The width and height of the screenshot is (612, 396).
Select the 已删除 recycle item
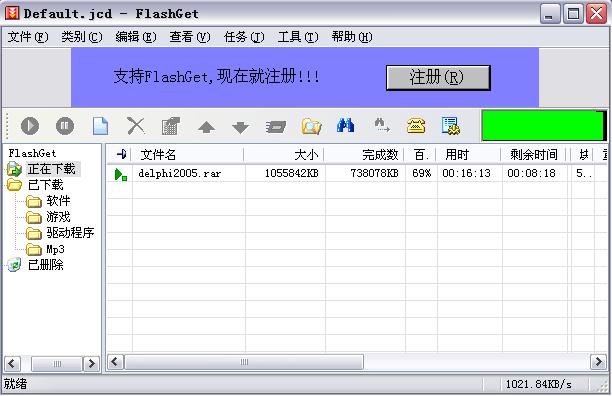click(46, 265)
